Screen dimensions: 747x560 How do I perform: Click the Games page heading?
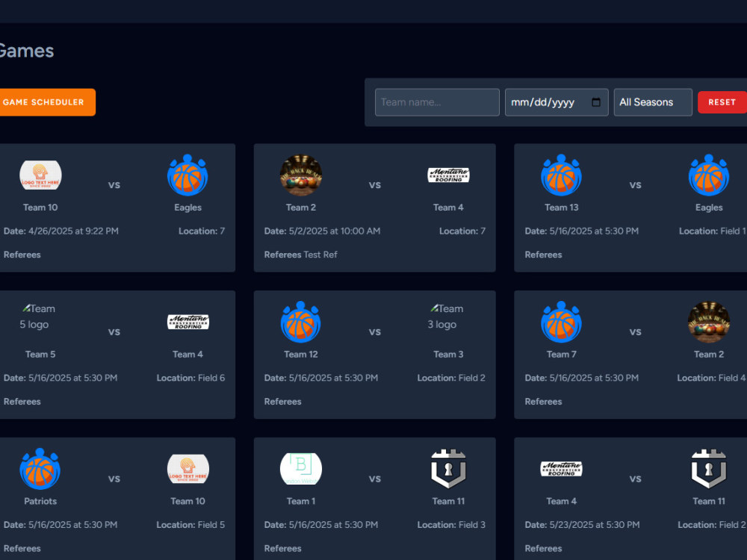tap(27, 51)
